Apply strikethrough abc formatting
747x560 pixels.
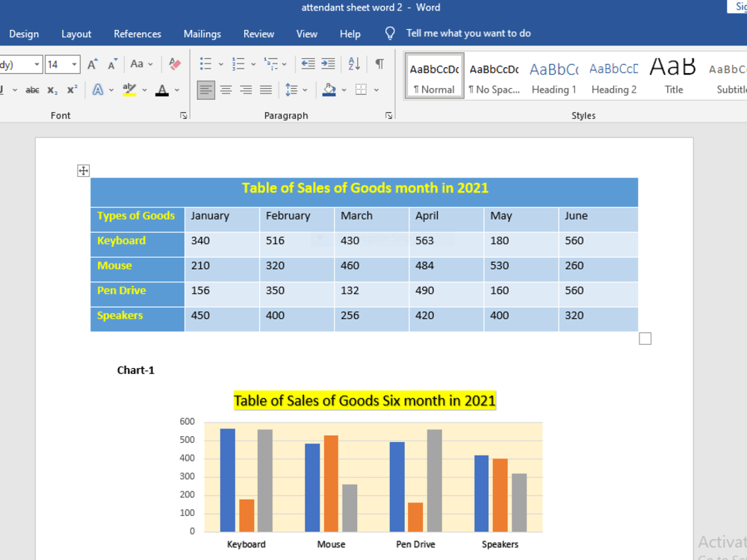pyautogui.click(x=32, y=90)
